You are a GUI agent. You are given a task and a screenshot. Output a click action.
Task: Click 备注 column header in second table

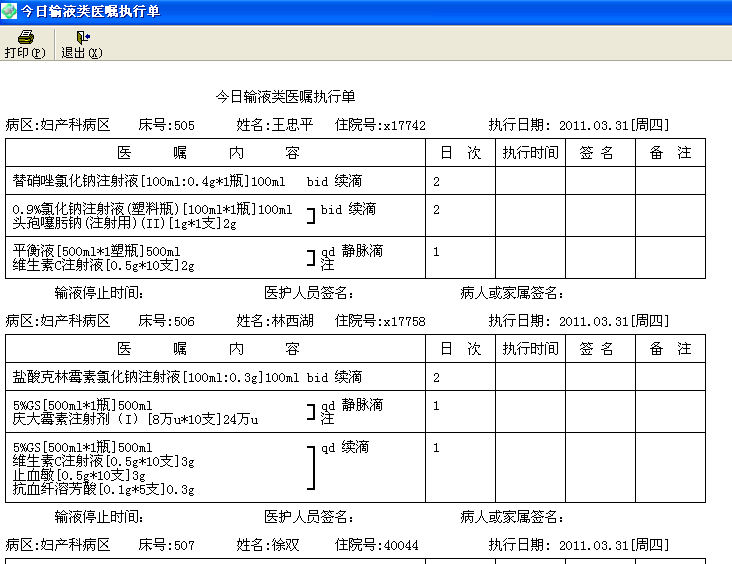pos(670,349)
